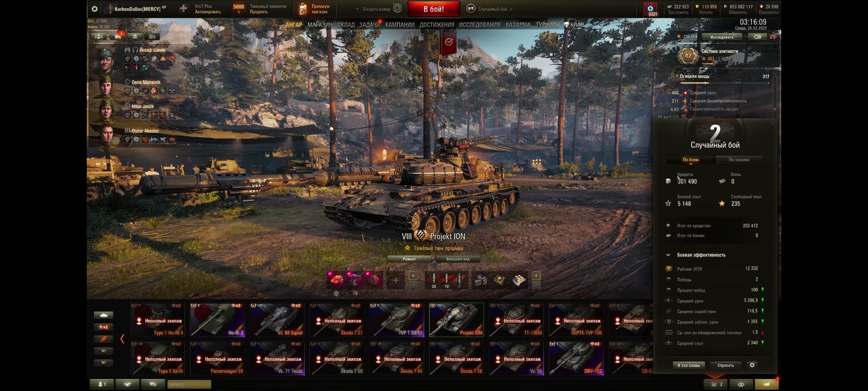
Task: Toggle premium tanks carousel filter
Action: pos(103,339)
